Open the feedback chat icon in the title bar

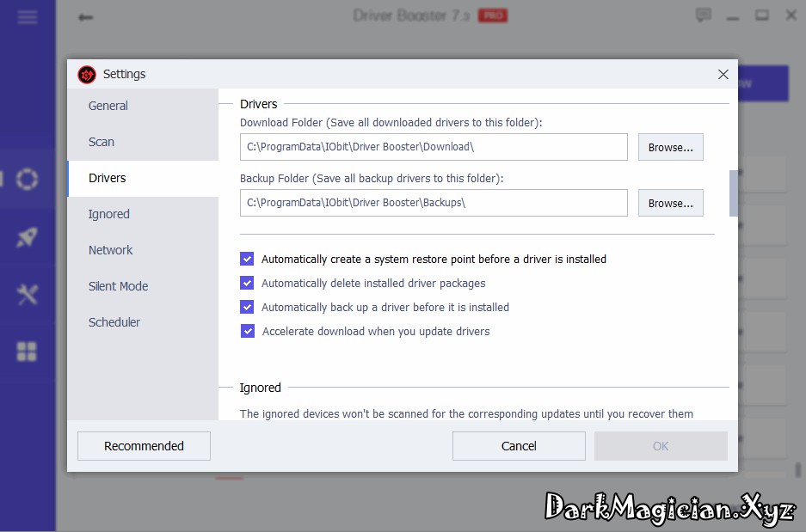click(703, 15)
